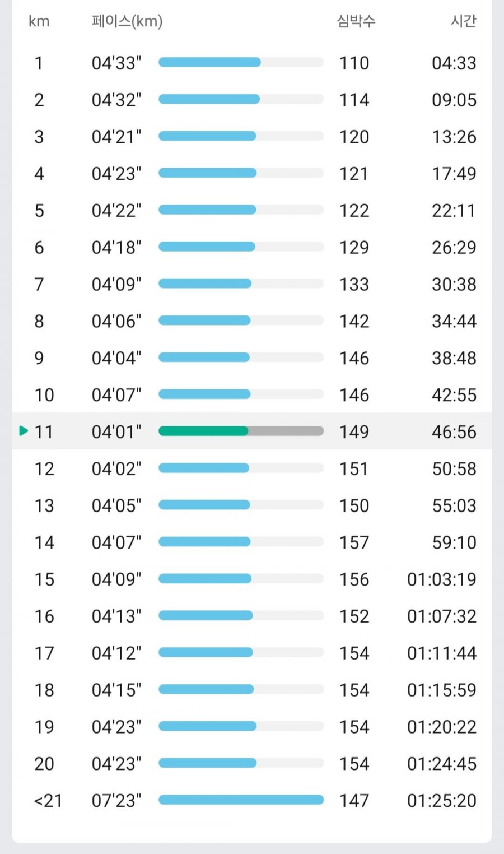Image resolution: width=504 pixels, height=854 pixels.
Task: Click the green arrow marker beside km 11
Action: click(x=23, y=431)
